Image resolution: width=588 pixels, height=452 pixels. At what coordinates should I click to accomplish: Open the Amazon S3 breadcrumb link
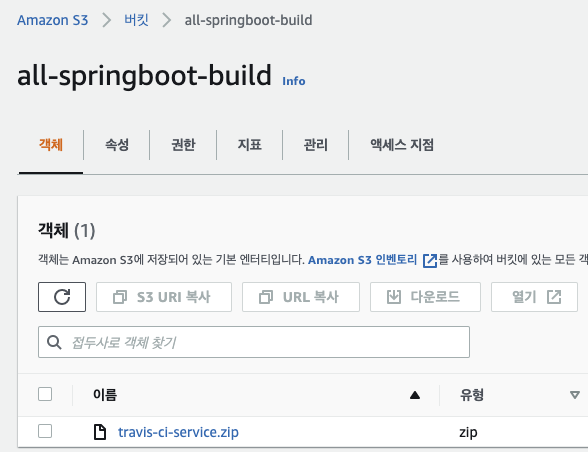point(52,20)
